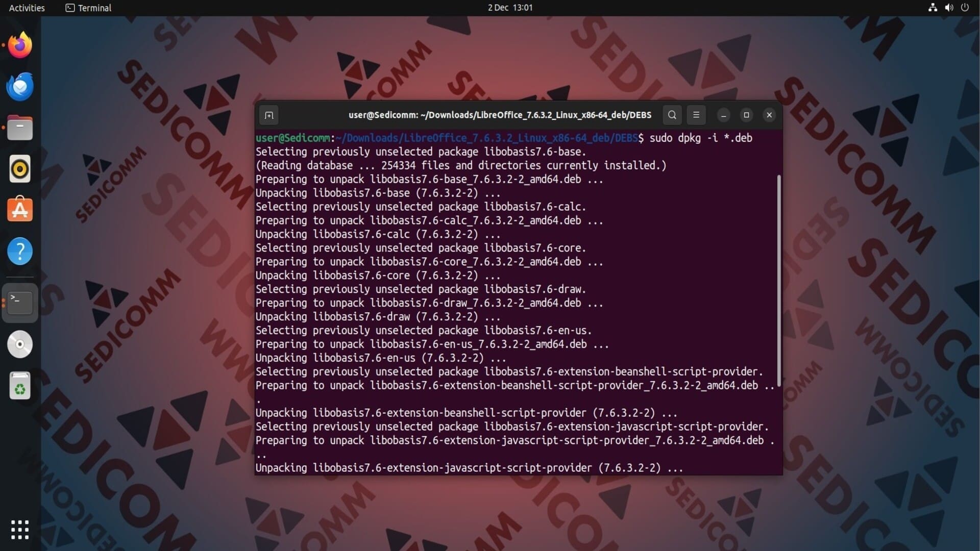Image resolution: width=980 pixels, height=551 pixels.
Task: Open Ubuntu Software store icon
Action: point(20,210)
